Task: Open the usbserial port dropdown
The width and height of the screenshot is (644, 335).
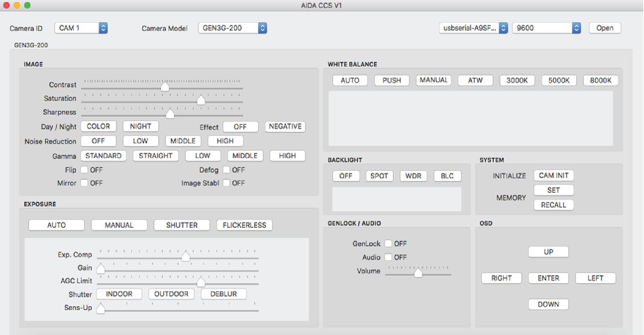Action: tap(473, 28)
